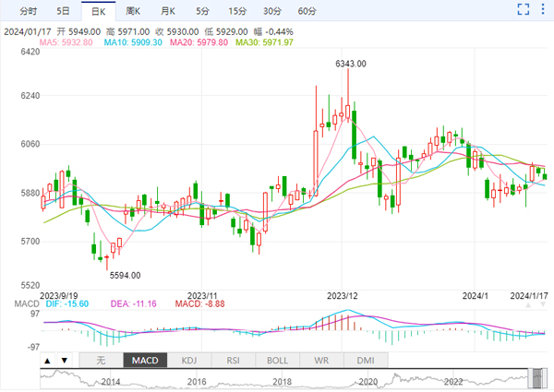The width and height of the screenshot is (554, 392).
Task: Select the WR indicator button
Action: coord(321,361)
